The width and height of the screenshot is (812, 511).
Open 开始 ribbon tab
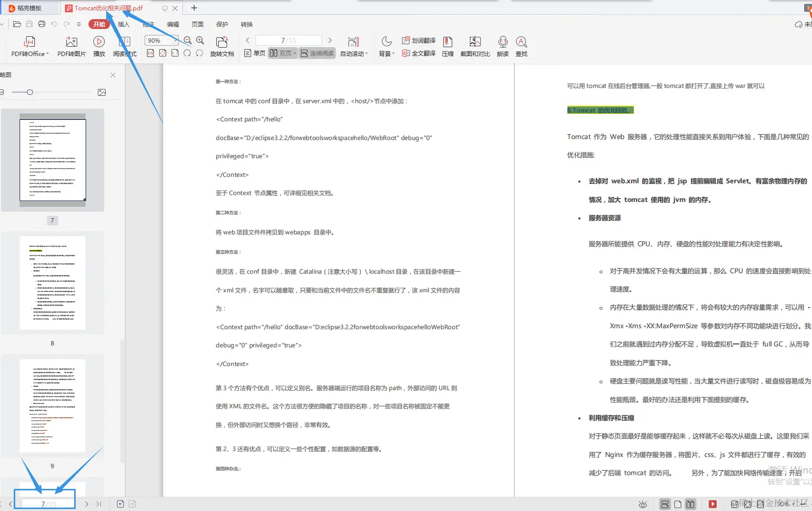point(99,24)
